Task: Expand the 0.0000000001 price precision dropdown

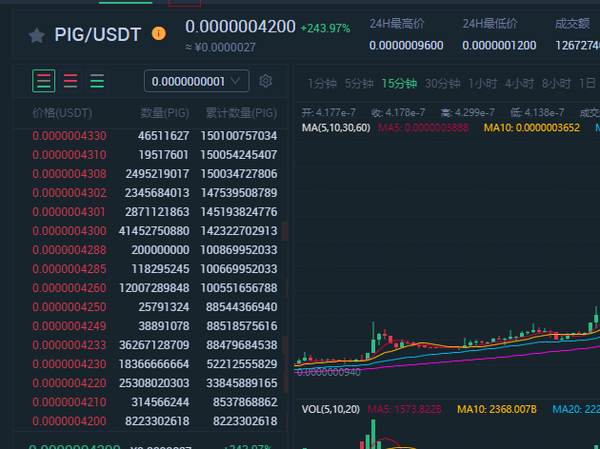Action: coord(197,81)
